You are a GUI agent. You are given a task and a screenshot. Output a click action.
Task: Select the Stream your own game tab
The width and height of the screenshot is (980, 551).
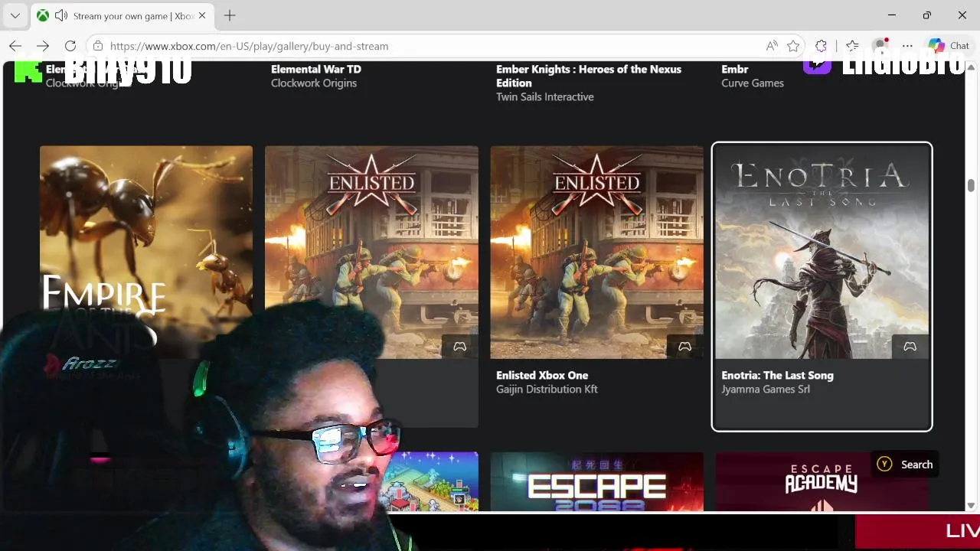[122, 15]
